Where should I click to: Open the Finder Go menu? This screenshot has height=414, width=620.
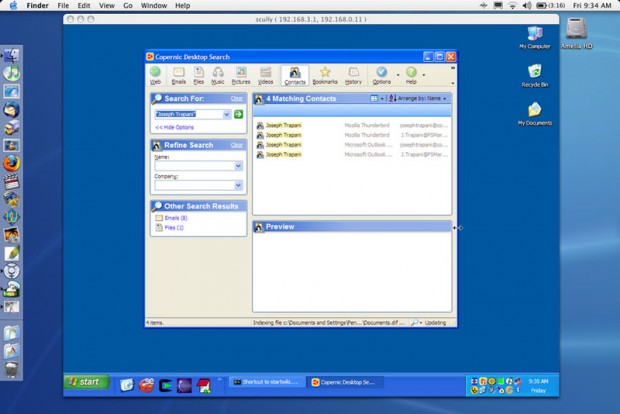(128, 6)
